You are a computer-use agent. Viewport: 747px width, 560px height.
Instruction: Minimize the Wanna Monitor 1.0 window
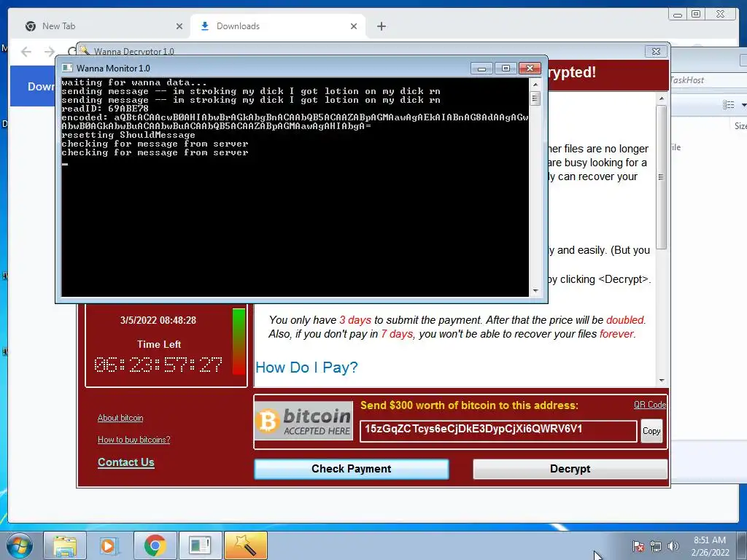481,69
